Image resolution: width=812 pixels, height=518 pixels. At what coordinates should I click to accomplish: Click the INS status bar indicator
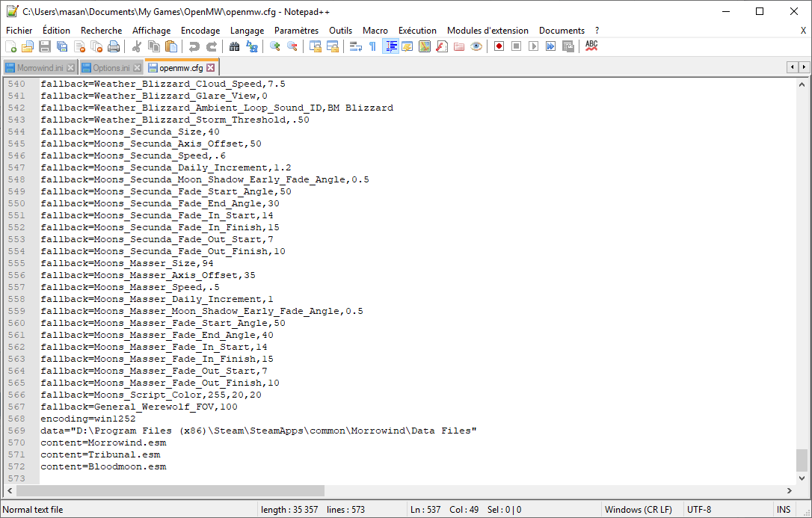[784, 510]
